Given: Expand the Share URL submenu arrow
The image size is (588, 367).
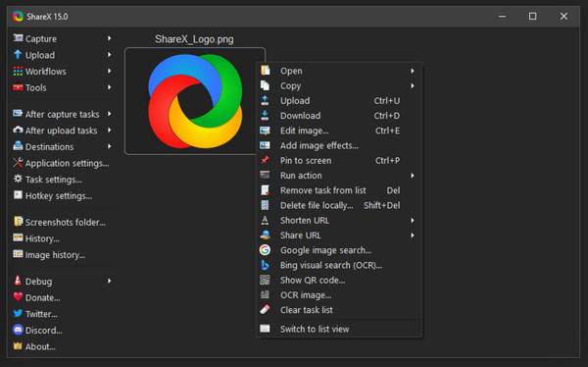Looking at the screenshot, I should pyautogui.click(x=413, y=236).
